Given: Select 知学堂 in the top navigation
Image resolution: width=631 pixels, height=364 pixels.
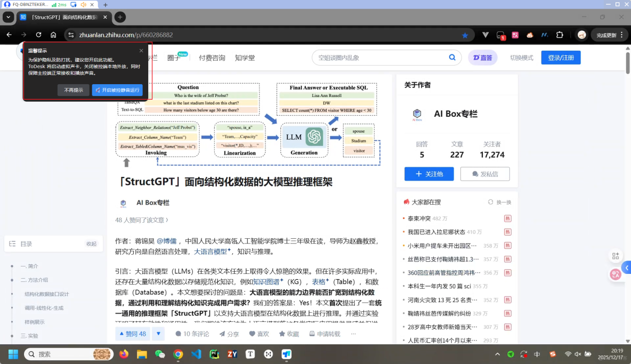Looking at the screenshot, I should tap(245, 58).
